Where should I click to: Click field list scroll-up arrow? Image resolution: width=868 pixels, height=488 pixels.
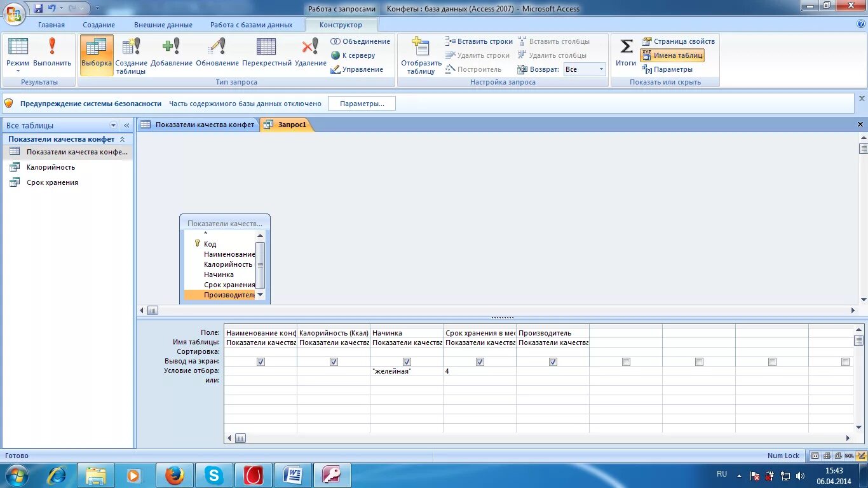point(260,235)
